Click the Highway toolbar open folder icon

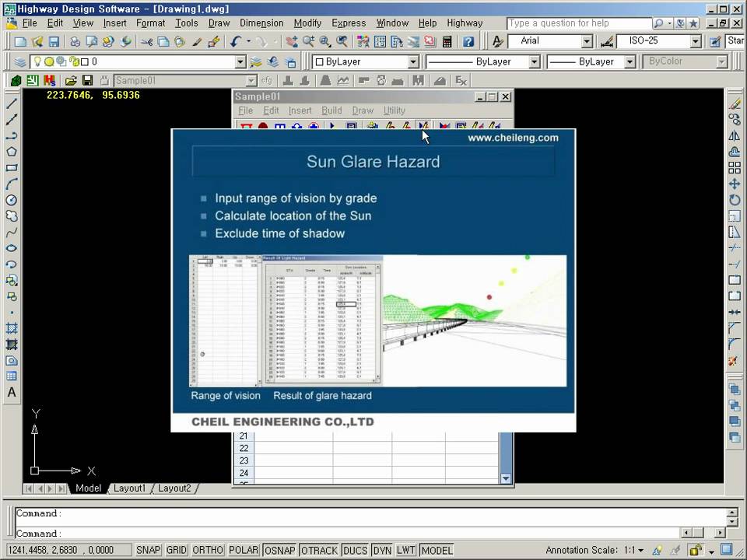point(71,80)
